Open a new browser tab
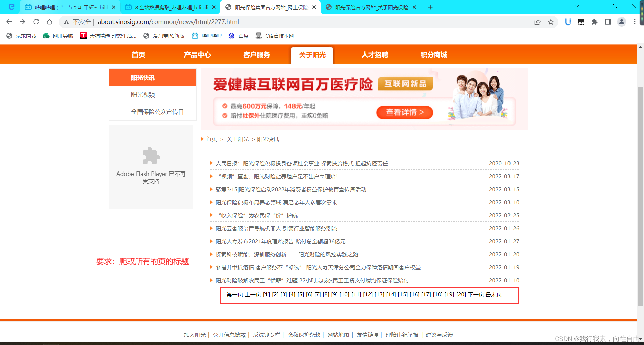Viewport: 644px width, 345px height. 430,7
